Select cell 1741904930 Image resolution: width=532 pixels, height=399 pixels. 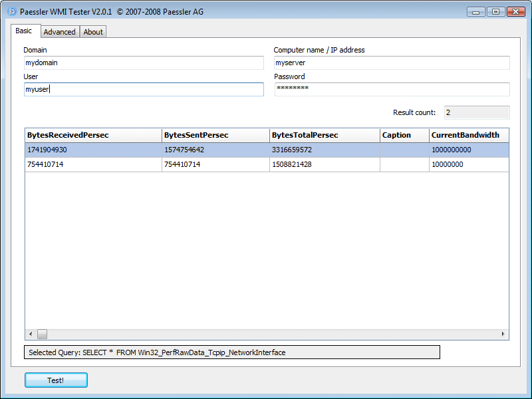(x=93, y=150)
